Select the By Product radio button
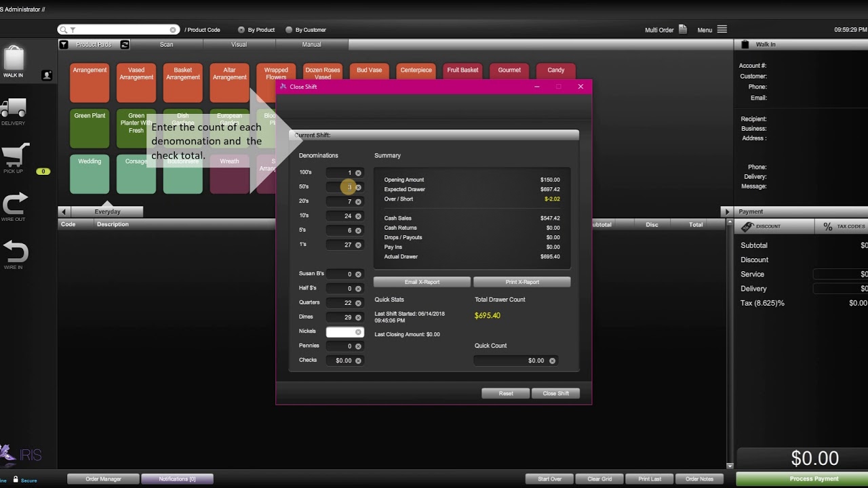 point(241,30)
